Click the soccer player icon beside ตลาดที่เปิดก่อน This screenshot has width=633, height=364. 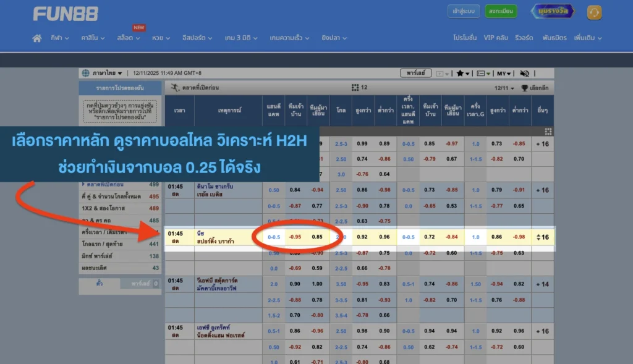(x=174, y=87)
